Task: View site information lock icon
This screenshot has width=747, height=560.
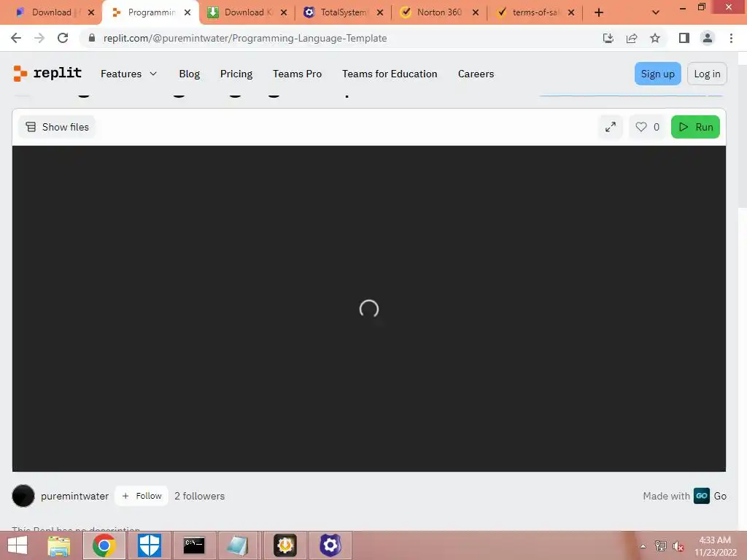Action: pyautogui.click(x=92, y=38)
